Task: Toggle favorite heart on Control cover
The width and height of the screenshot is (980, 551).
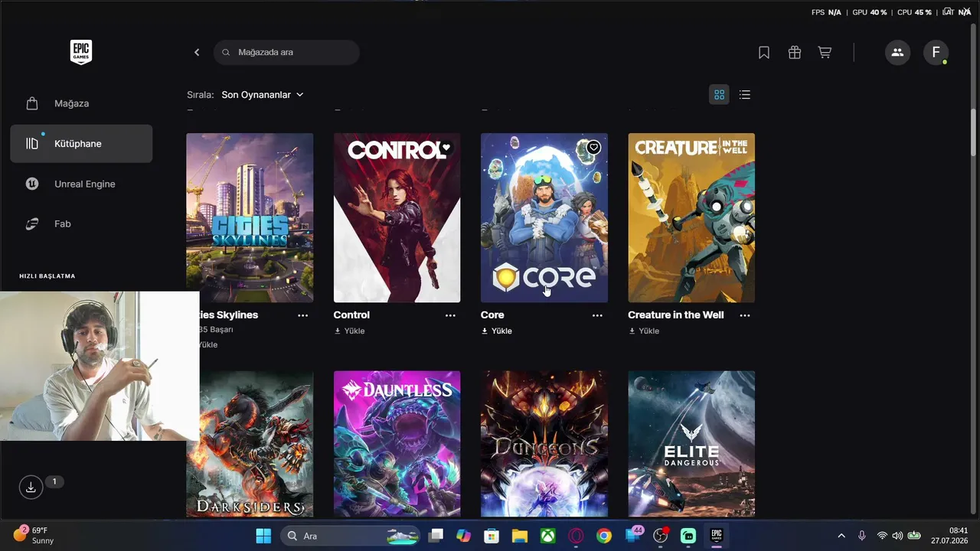Action: point(446,148)
